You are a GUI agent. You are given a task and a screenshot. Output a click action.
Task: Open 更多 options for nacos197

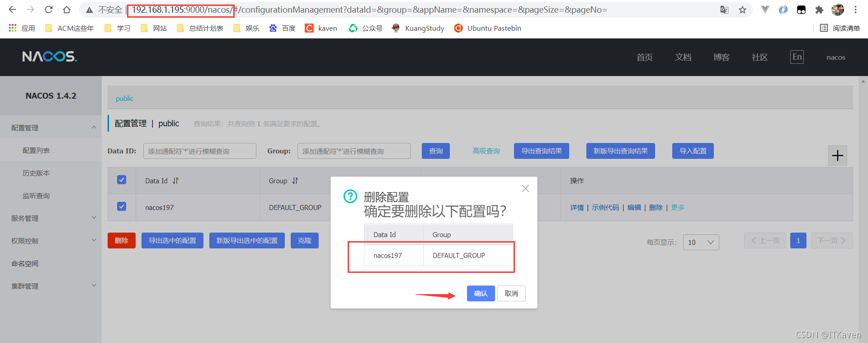tap(678, 207)
